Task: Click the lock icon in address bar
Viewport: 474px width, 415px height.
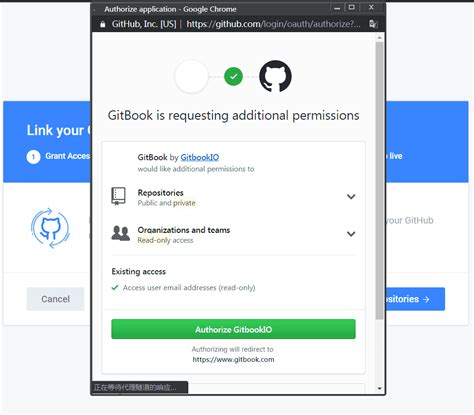Action: (x=103, y=24)
